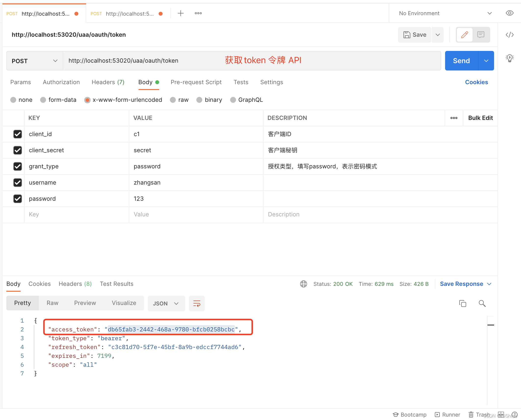Uncheck the client_id parameter

(18, 134)
